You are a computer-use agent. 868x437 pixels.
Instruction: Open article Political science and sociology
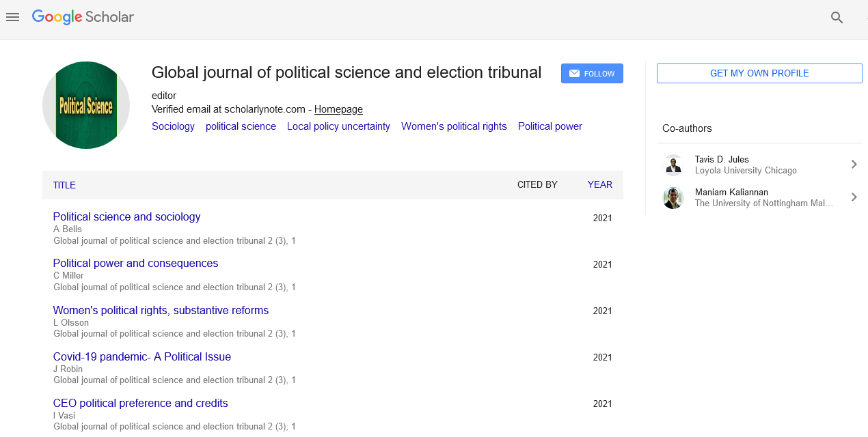click(x=126, y=216)
